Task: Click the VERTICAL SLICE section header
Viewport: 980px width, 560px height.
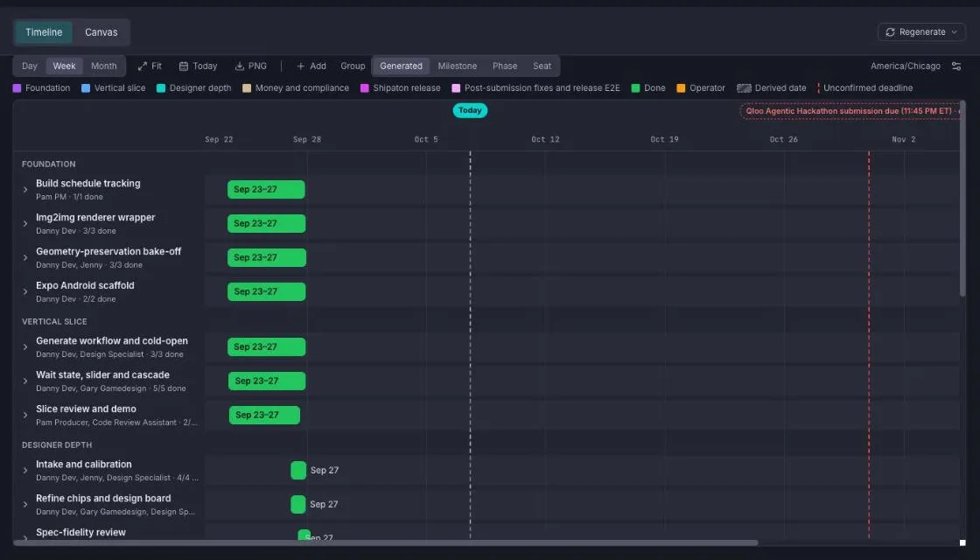Action: (54, 321)
